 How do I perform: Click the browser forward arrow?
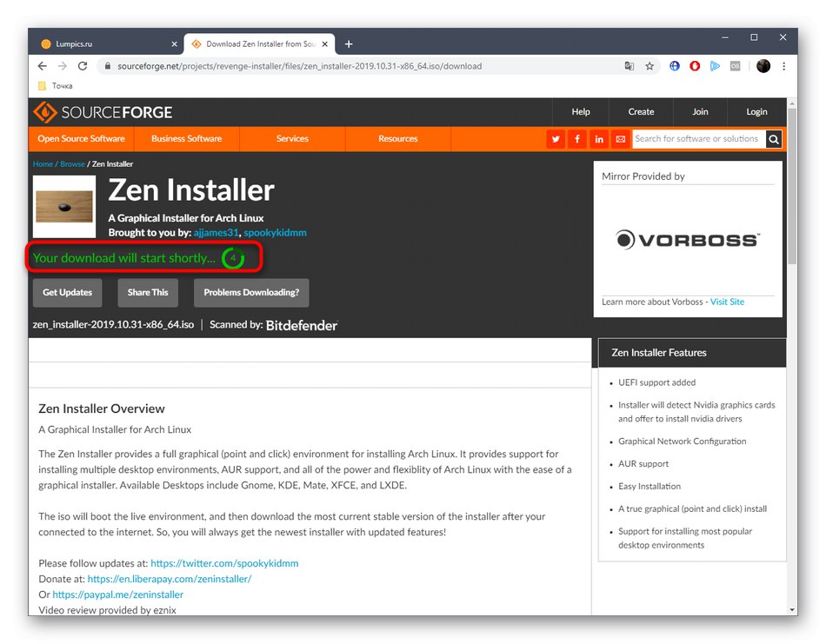[62, 66]
